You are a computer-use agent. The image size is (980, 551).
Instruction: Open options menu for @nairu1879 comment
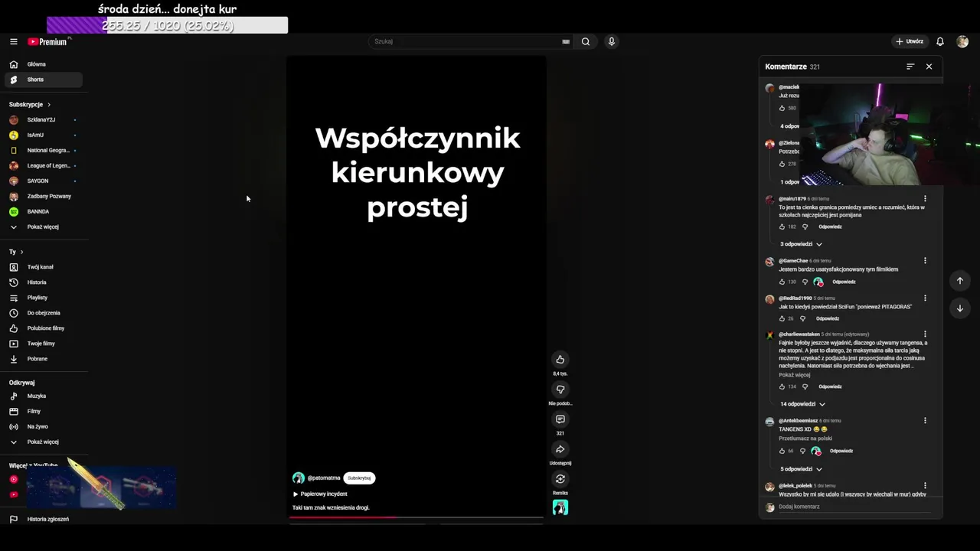(925, 199)
